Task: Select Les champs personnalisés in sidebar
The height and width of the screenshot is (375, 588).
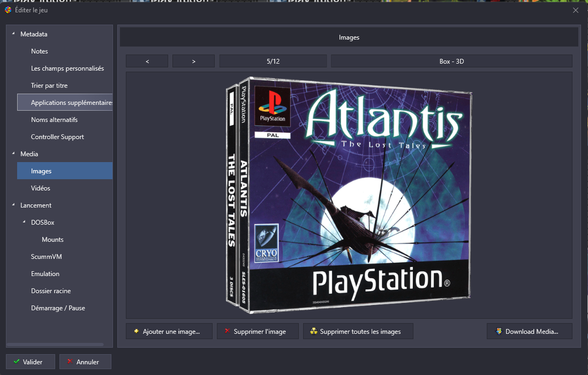Action: coord(67,68)
